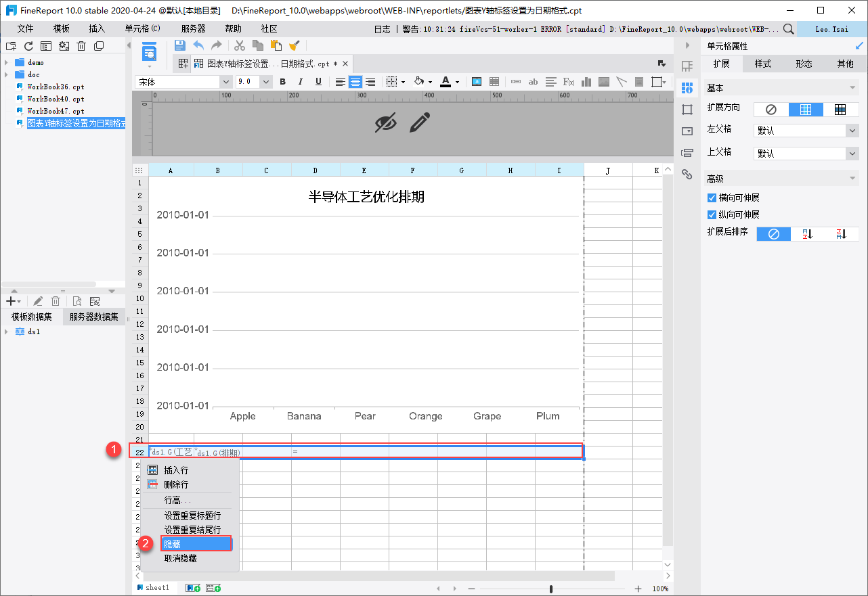Open the 模板 menu

(62, 28)
